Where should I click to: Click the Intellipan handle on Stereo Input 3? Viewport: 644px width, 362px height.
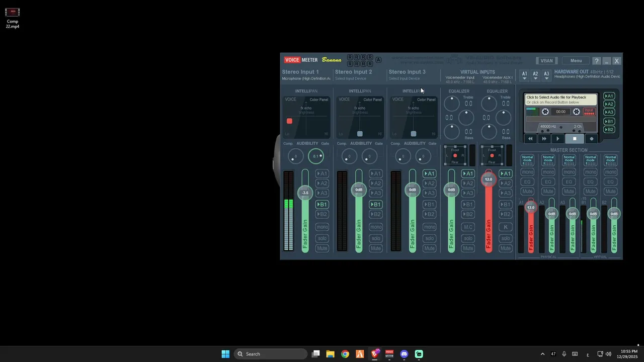pyautogui.click(x=414, y=134)
